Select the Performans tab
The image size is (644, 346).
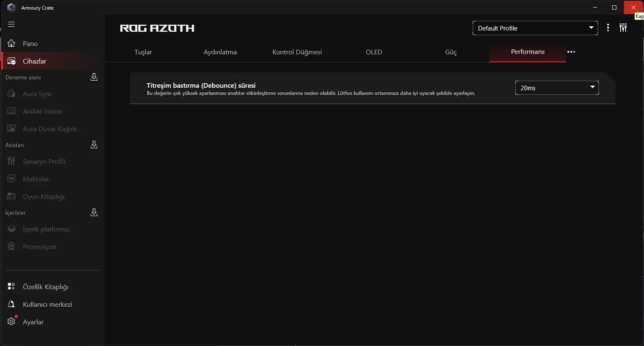[528, 52]
